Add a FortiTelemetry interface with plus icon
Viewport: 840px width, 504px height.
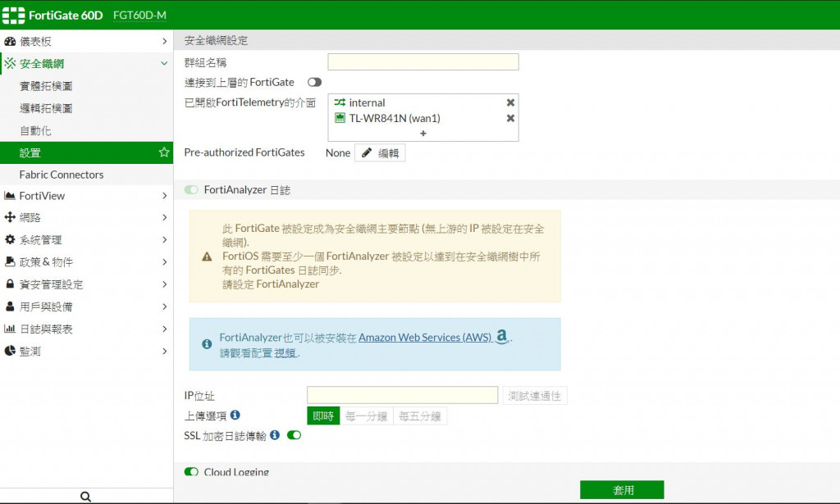pyautogui.click(x=423, y=134)
